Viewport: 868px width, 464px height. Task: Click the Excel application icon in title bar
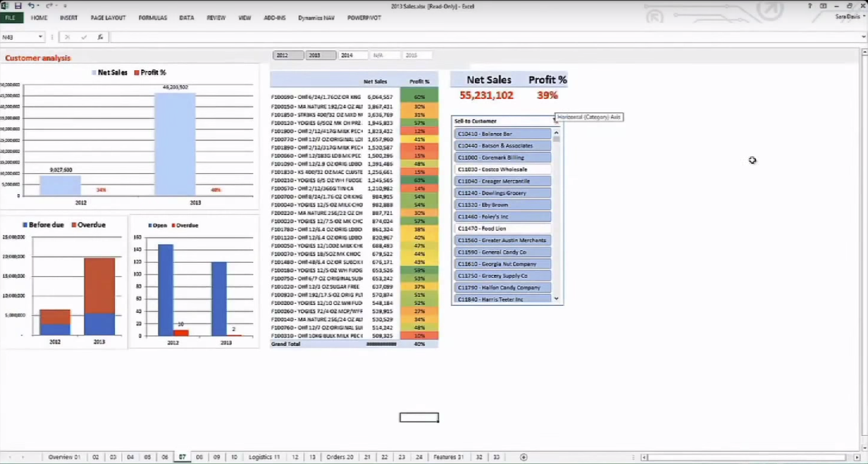coord(5,5)
